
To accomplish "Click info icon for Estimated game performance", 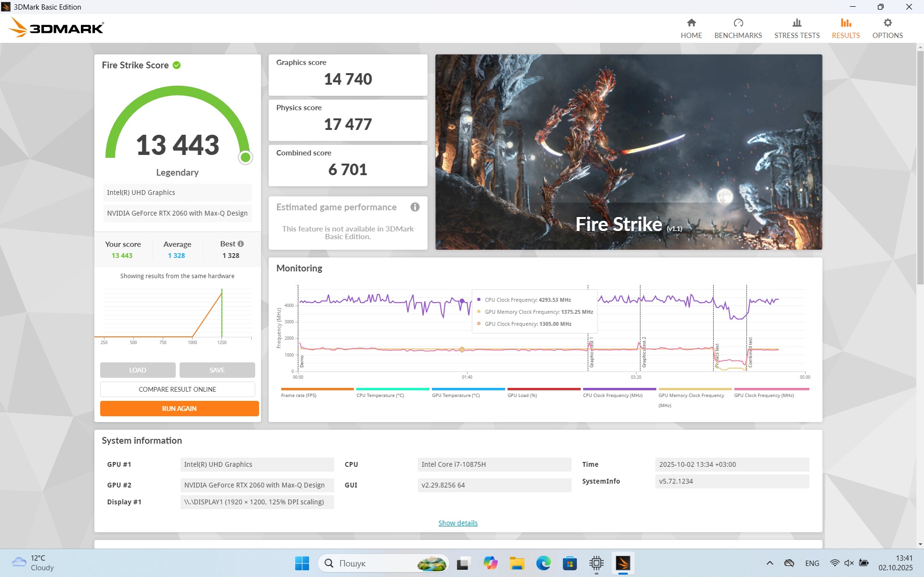I will click(x=415, y=207).
